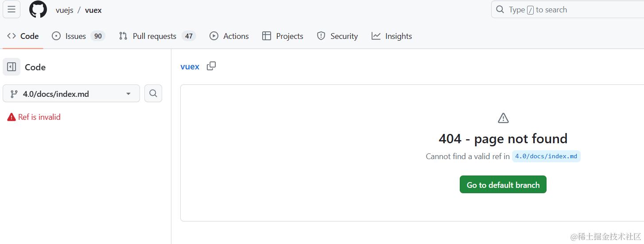Collapse the file tree side panel

coord(12,67)
